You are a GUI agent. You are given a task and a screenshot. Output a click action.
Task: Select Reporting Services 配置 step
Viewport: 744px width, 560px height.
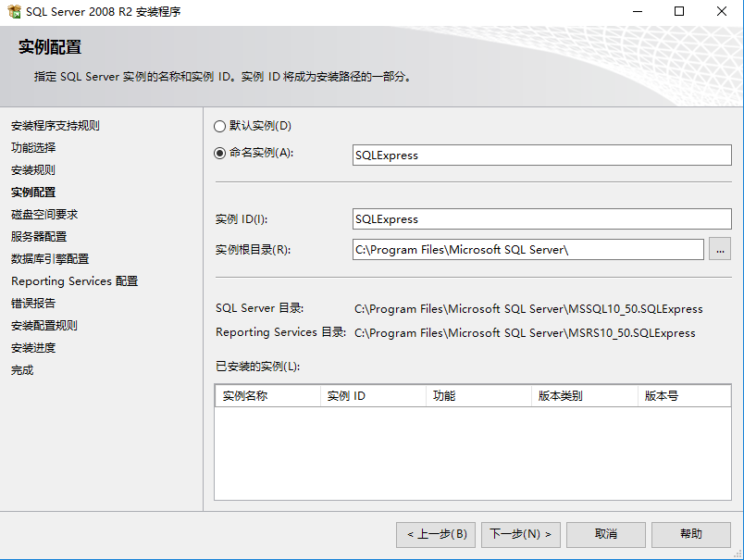(75, 281)
